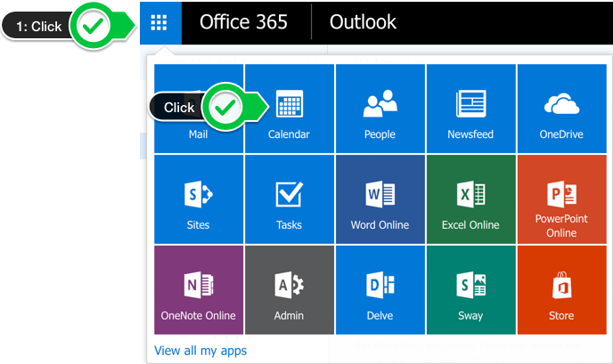This screenshot has height=364, width=613.
Task: Open the Newsfeed tile
Action: click(x=470, y=109)
